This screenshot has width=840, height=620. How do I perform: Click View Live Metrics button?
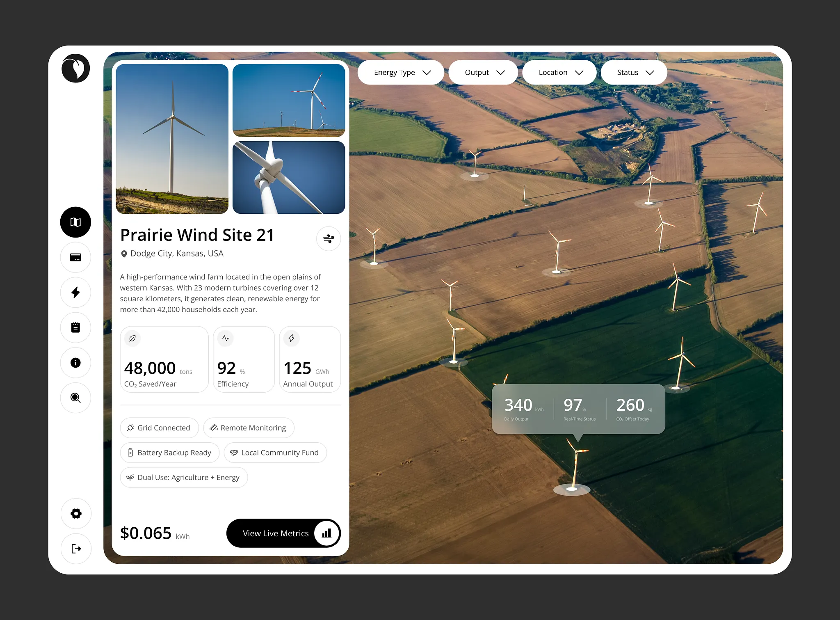click(x=283, y=533)
